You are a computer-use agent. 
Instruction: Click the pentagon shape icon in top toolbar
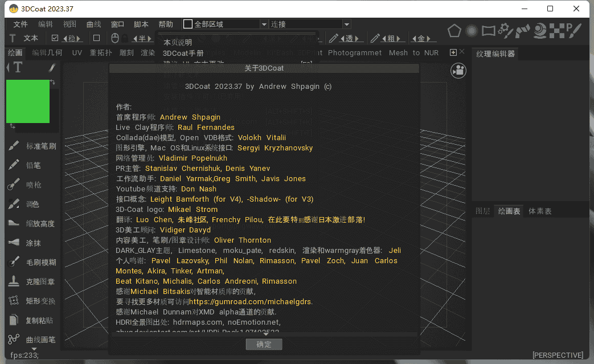(x=454, y=31)
